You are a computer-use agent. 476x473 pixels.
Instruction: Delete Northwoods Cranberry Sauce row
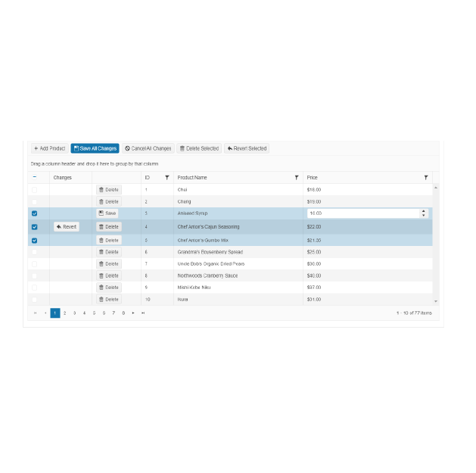(x=109, y=275)
